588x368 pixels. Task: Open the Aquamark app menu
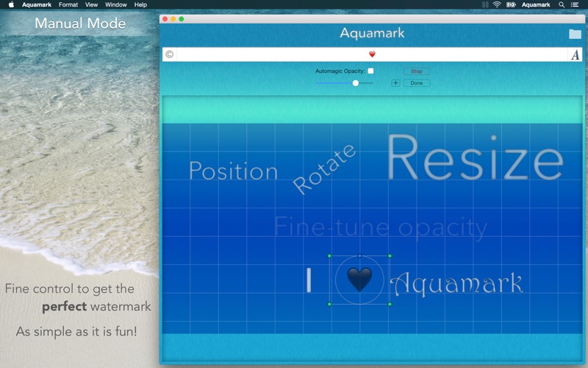click(36, 4)
